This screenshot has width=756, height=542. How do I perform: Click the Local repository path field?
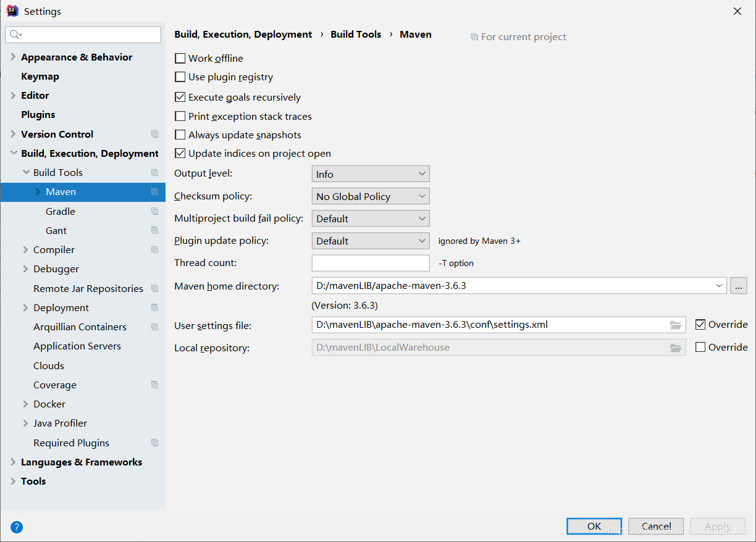[x=498, y=348]
